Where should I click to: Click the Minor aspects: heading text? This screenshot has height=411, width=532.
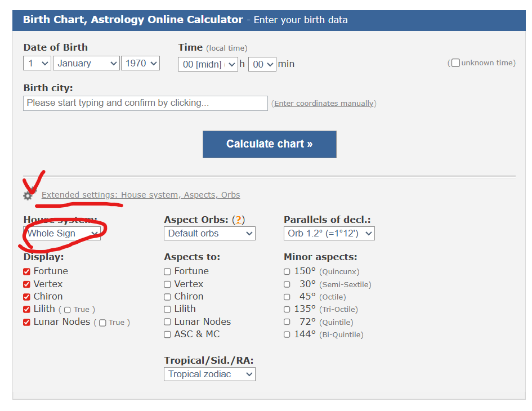tap(321, 257)
